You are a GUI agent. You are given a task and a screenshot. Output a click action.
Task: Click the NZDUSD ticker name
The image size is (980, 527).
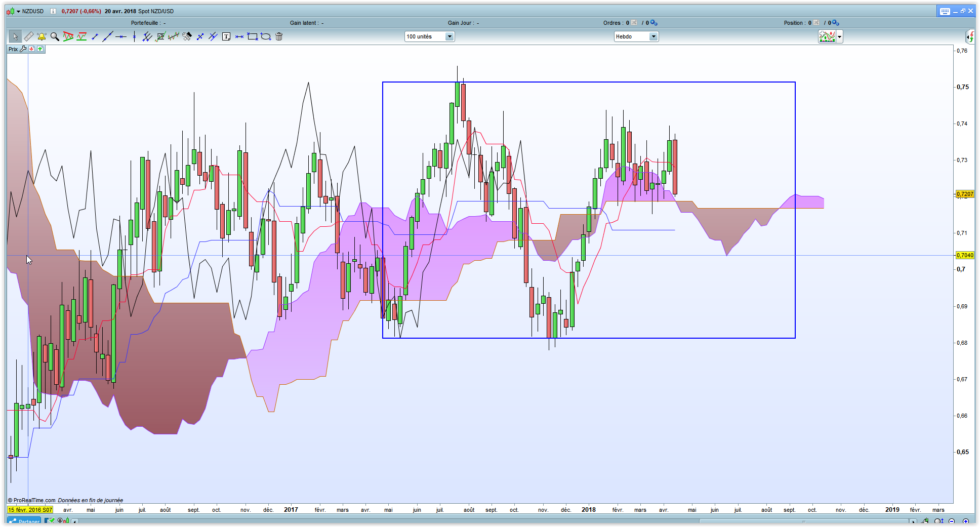[33, 11]
